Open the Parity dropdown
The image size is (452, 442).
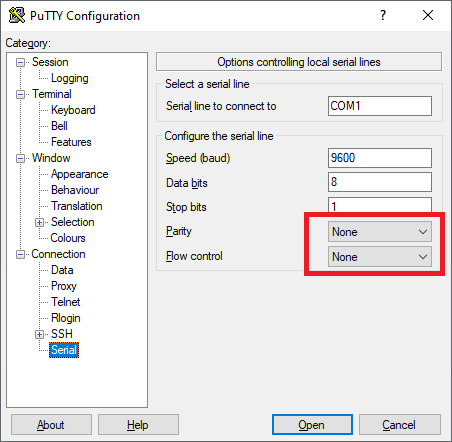pyautogui.click(x=380, y=232)
